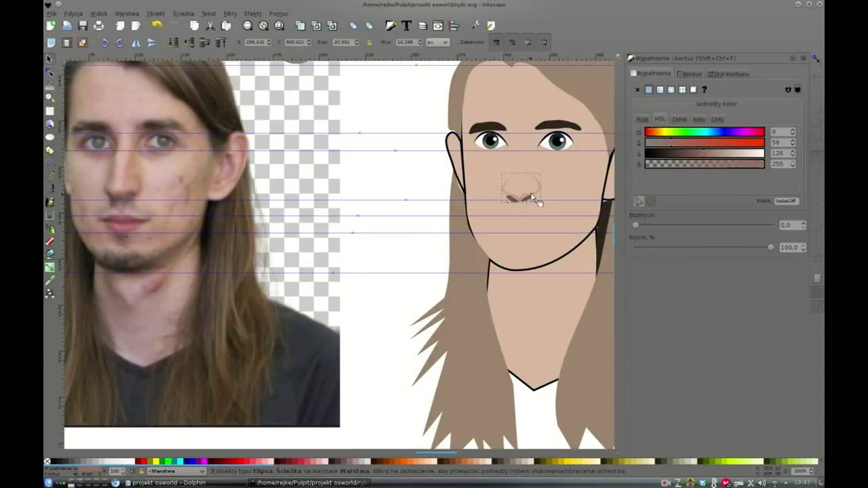Image resolution: width=868 pixels, height=488 pixels.
Task: Switch to the Styl konturu tab
Action: point(728,74)
